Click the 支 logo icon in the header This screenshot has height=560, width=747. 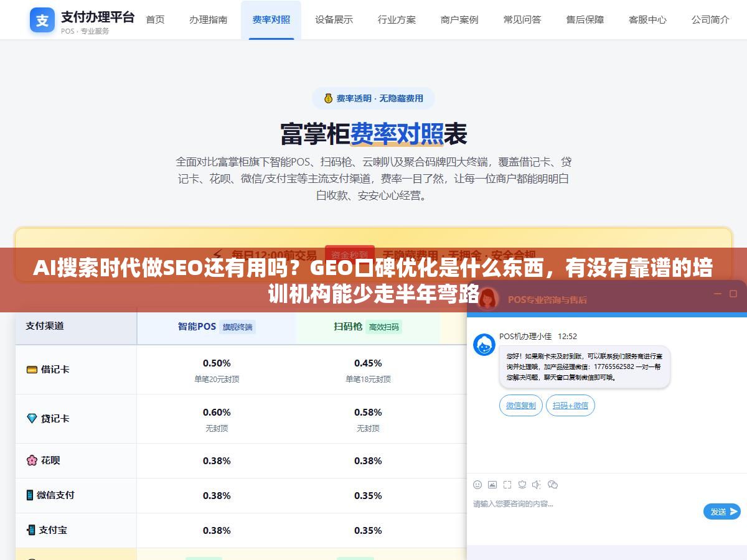tap(42, 21)
